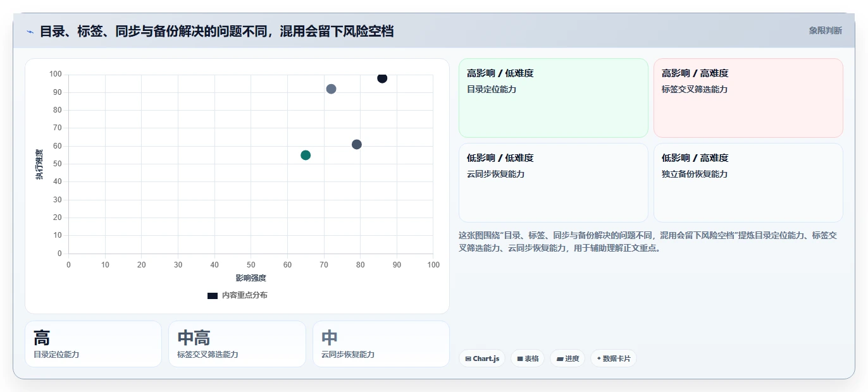Click the 中 云同步恢复能力 stat card

click(381, 344)
